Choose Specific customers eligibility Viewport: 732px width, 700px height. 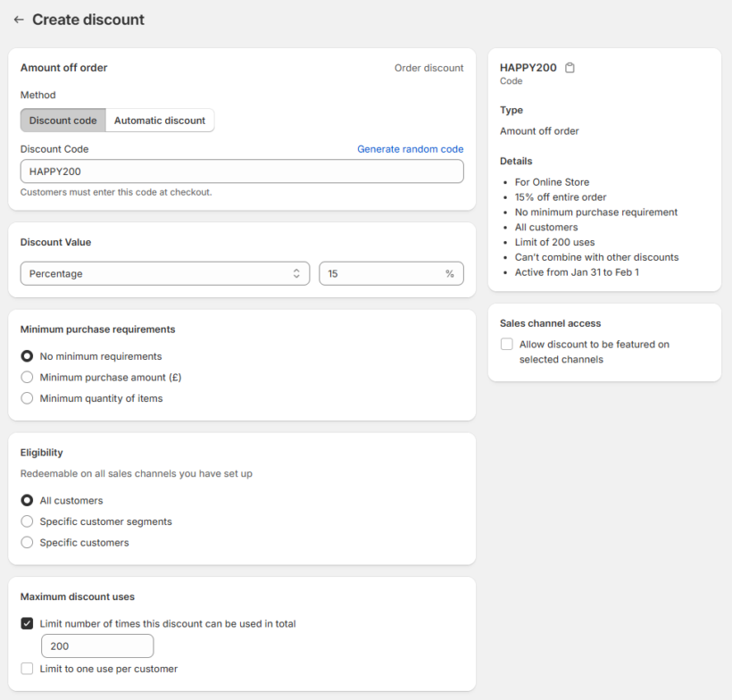point(27,543)
